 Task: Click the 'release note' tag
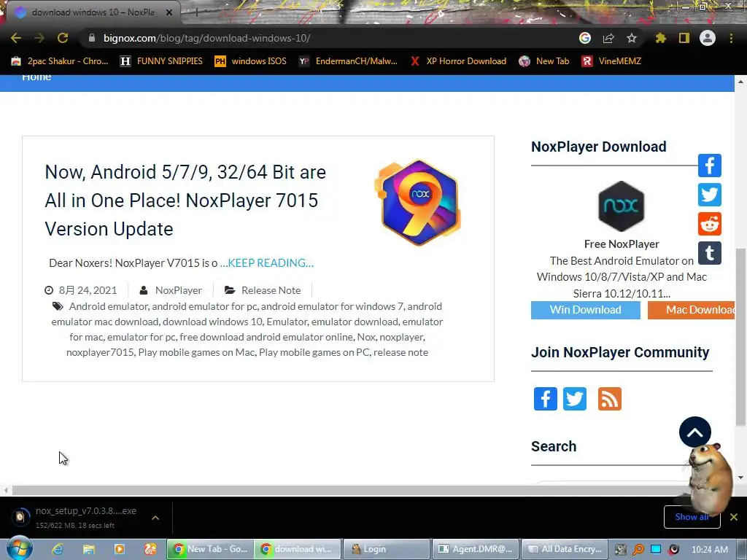pyautogui.click(x=400, y=352)
